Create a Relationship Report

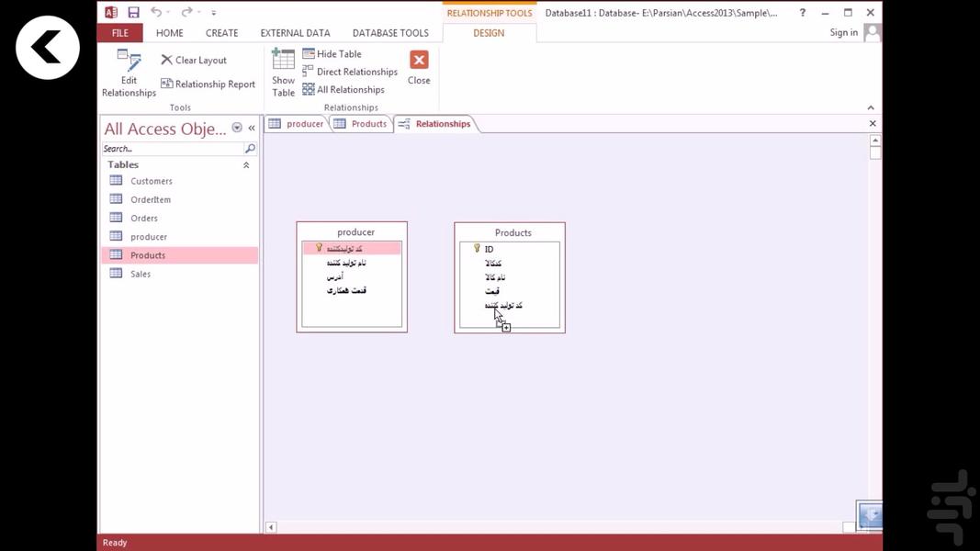208,84
